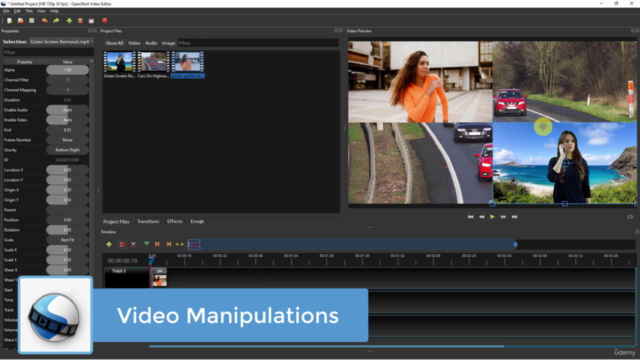Image resolution: width=640 pixels, height=360 pixels.
Task: Open the Help menu
Action: click(54, 11)
